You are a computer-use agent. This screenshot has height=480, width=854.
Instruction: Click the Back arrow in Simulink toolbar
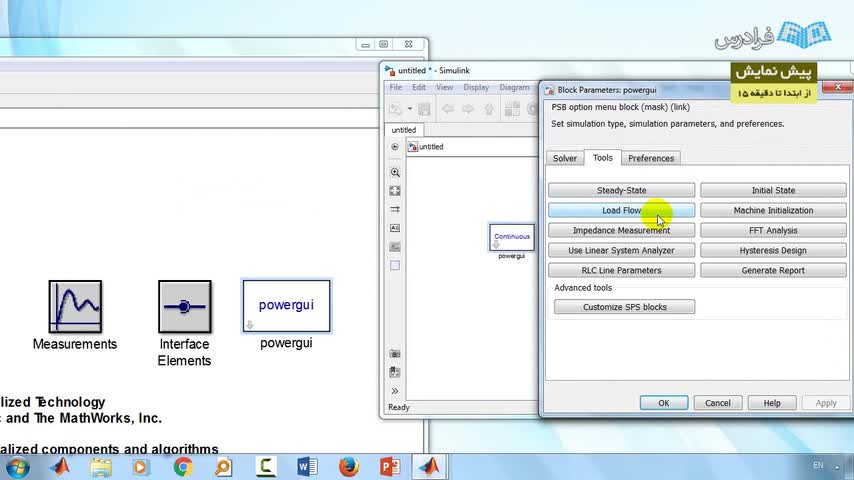(x=448, y=109)
